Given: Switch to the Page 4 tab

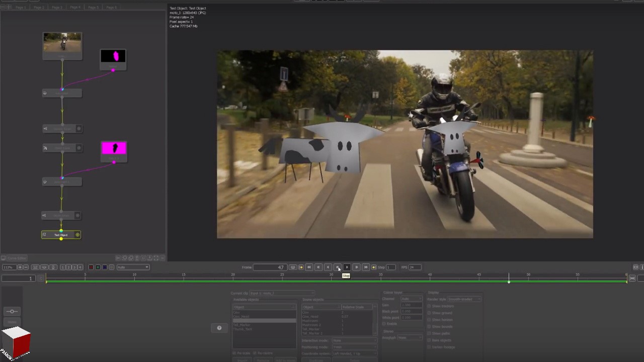Looking at the screenshot, I should pyautogui.click(x=75, y=8).
